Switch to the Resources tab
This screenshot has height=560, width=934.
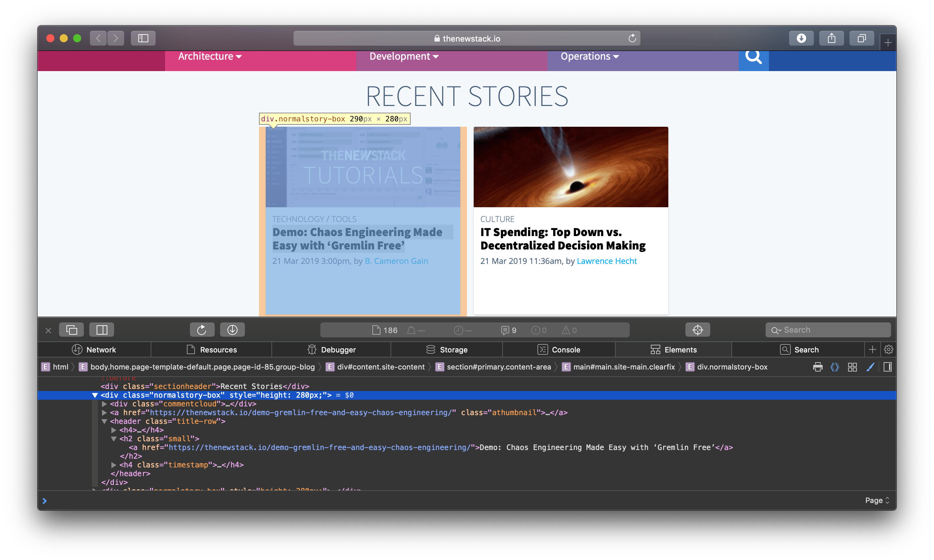coord(211,349)
